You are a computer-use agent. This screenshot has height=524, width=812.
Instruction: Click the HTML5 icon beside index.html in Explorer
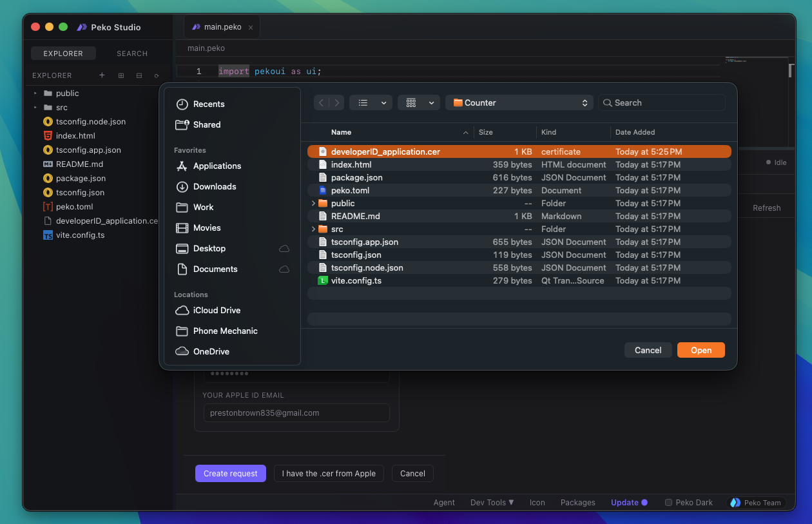tap(48, 136)
